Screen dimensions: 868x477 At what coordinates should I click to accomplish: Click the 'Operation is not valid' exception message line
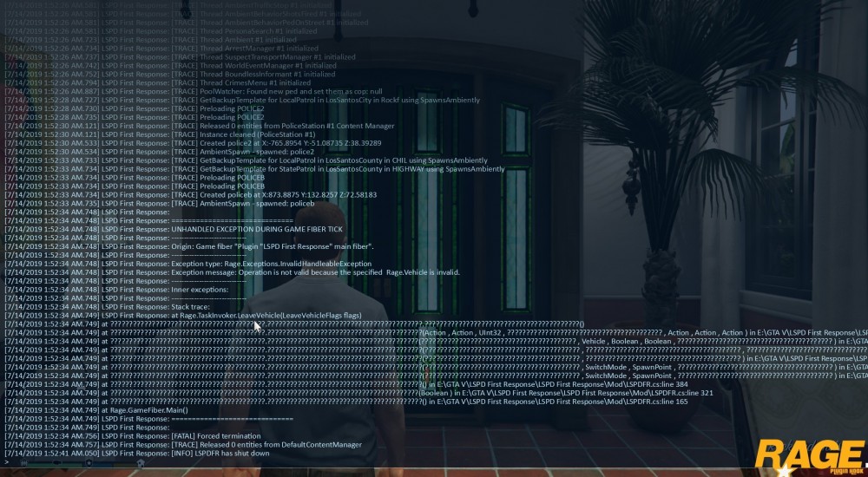(x=232, y=272)
